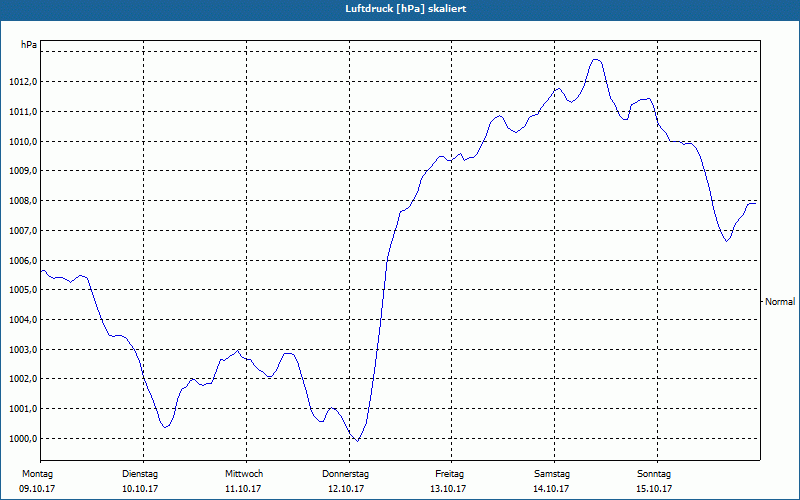Click the 1007,0 axis value
The image size is (800, 500).
(23, 231)
